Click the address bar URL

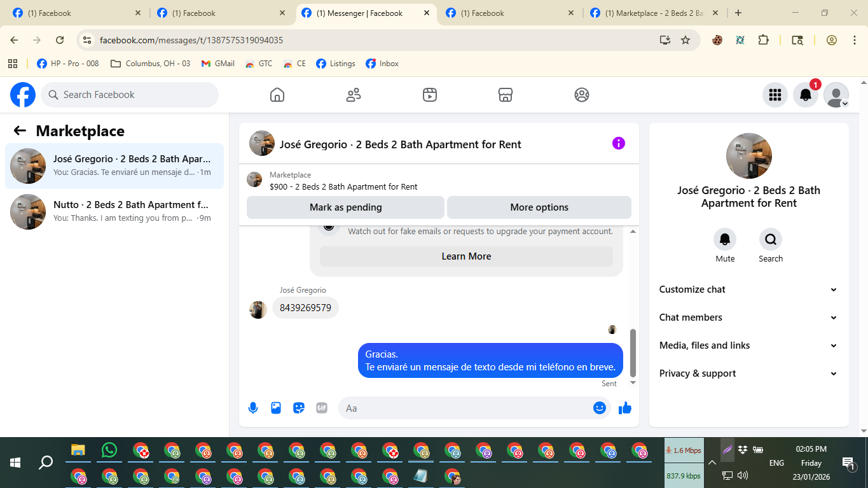click(191, 40)
